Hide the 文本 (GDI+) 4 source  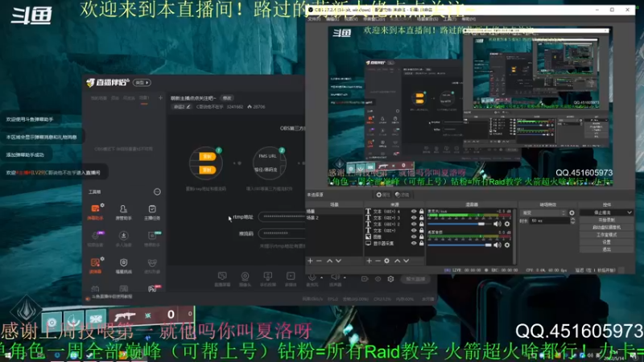tap(414, 212)
